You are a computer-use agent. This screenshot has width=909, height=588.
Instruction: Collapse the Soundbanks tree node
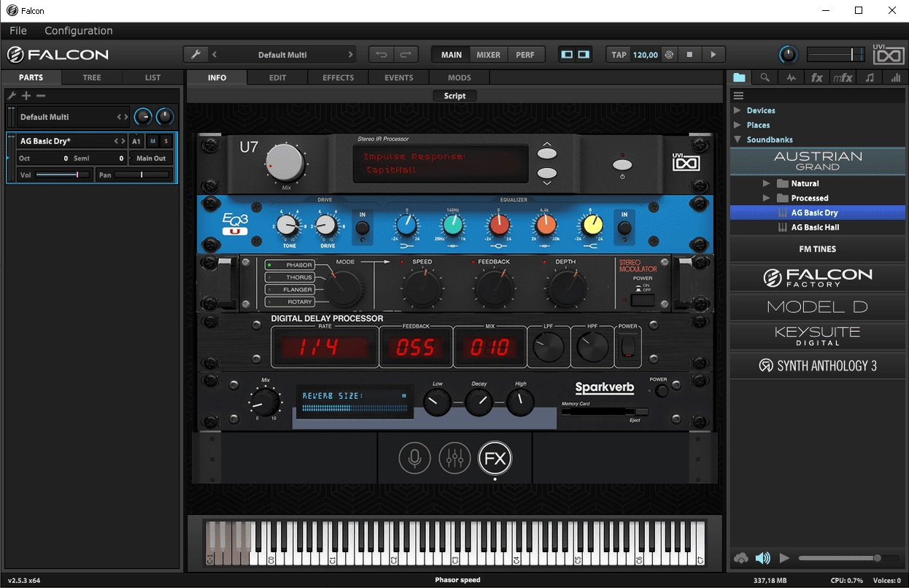click(x=738, y=139)
